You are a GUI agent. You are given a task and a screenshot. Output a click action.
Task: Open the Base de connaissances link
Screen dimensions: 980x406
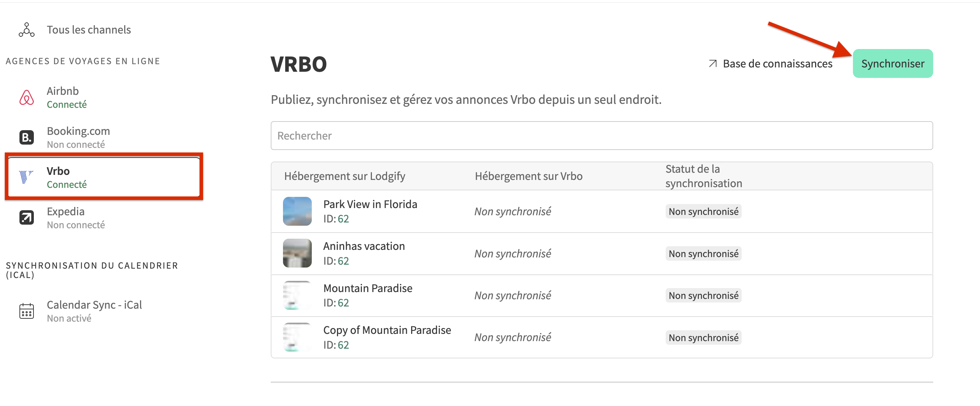point(777,63)
